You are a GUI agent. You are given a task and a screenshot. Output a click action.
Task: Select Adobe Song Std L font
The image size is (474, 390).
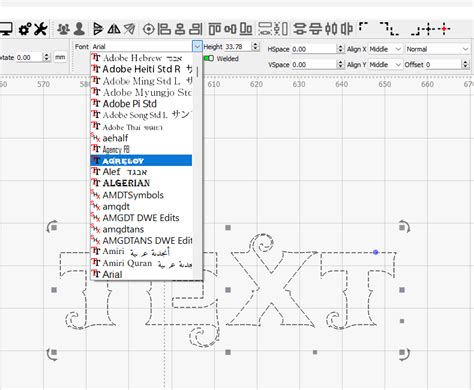[141, 115]
